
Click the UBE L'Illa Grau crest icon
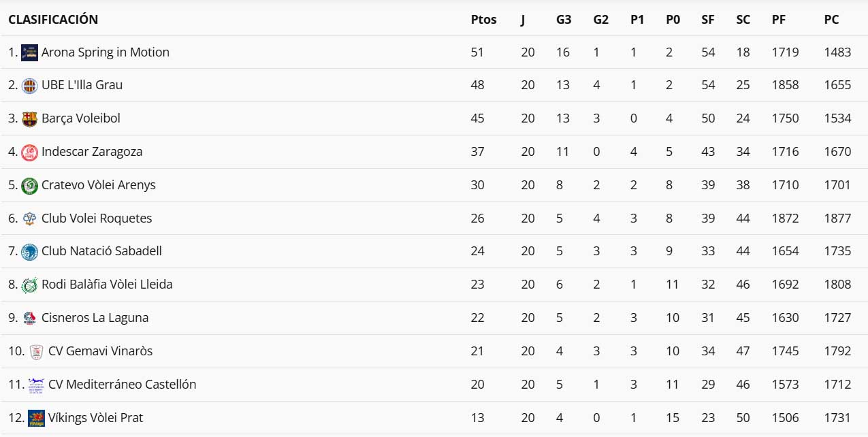click(x=29, y=86)
